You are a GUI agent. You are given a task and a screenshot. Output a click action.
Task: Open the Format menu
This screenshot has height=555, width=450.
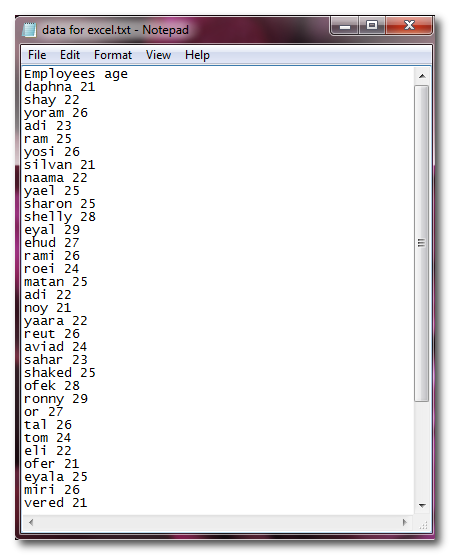coord(113,55)
